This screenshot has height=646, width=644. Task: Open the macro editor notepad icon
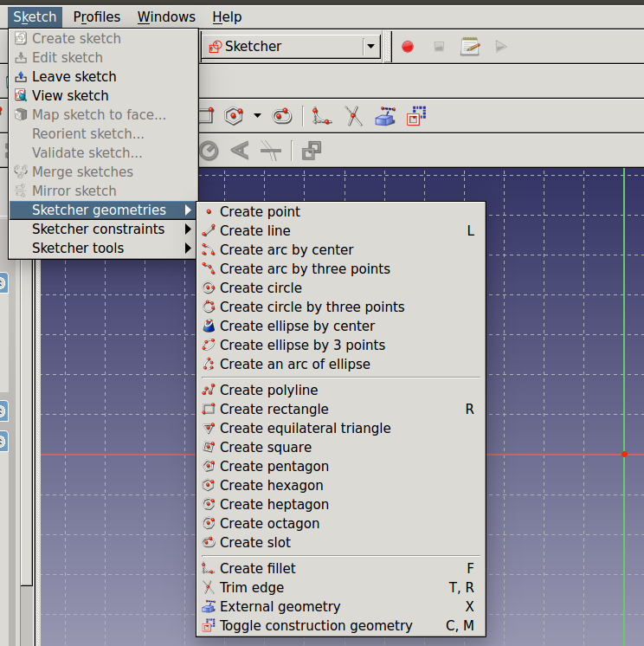(x=470, y=47)
